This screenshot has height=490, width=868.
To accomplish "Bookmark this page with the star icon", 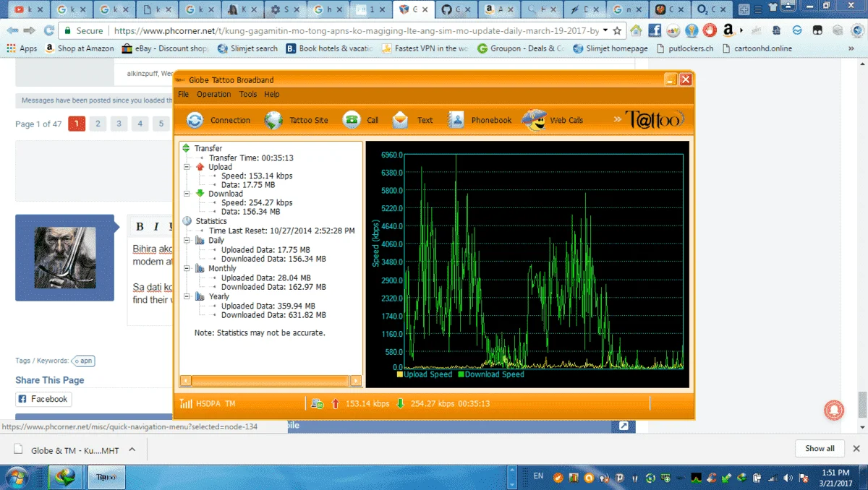I will 616,31.
